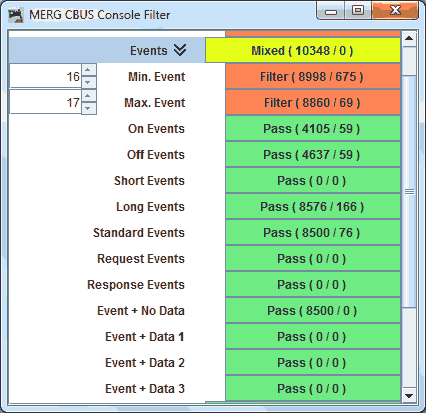
Task: Toggle the Response Events pass button
Action: [x=313, y=285]
